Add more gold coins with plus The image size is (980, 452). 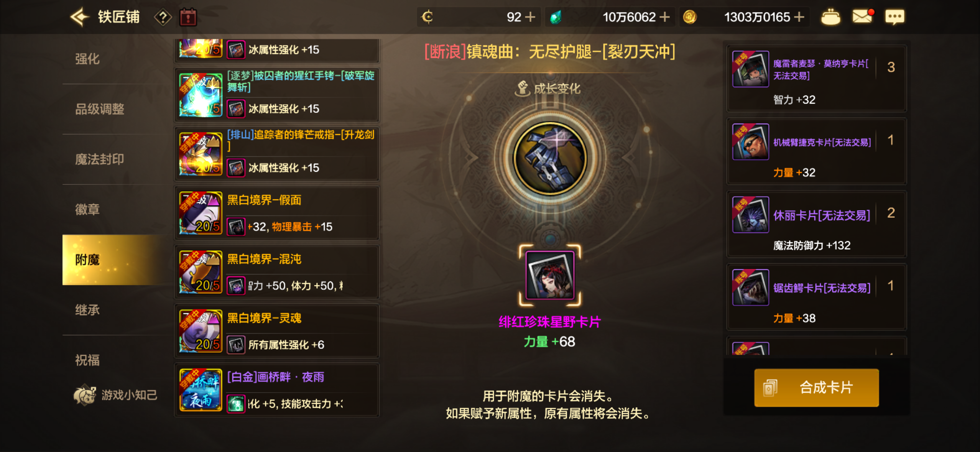coord(799,17)
